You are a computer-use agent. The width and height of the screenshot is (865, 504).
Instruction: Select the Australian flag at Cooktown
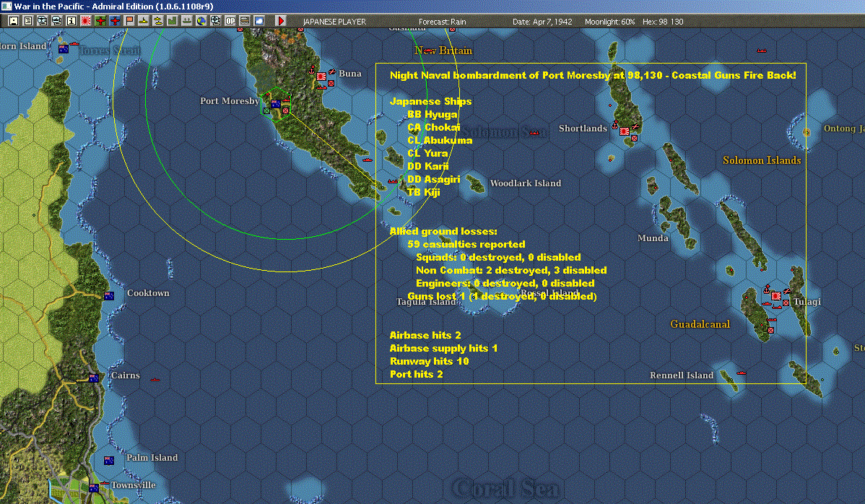(109, 295)
